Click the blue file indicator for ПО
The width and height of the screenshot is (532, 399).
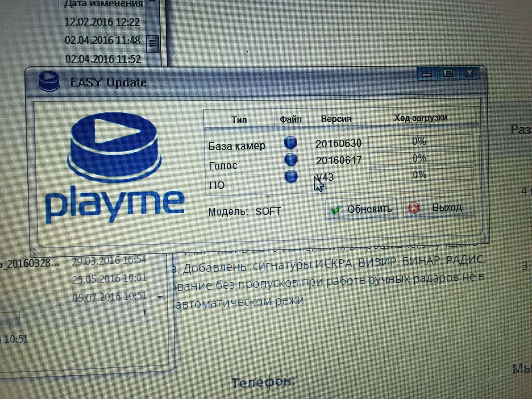[291, 176]
